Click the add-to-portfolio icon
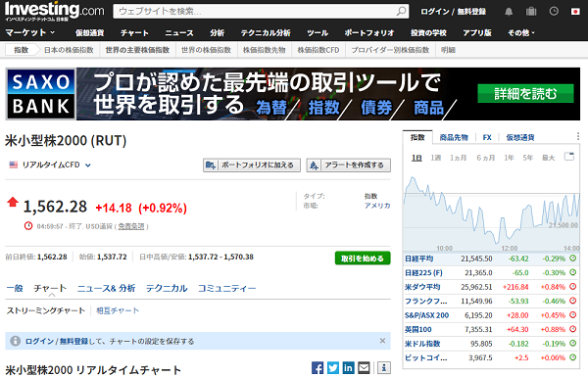This screenshot has height=377, width=588. click(x=211, y=165)
